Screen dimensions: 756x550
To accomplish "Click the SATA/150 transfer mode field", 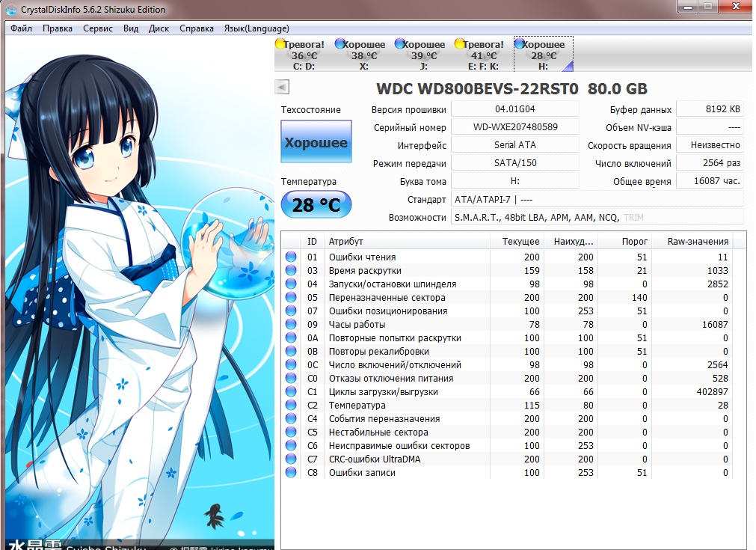I will [x=515, y=163].
